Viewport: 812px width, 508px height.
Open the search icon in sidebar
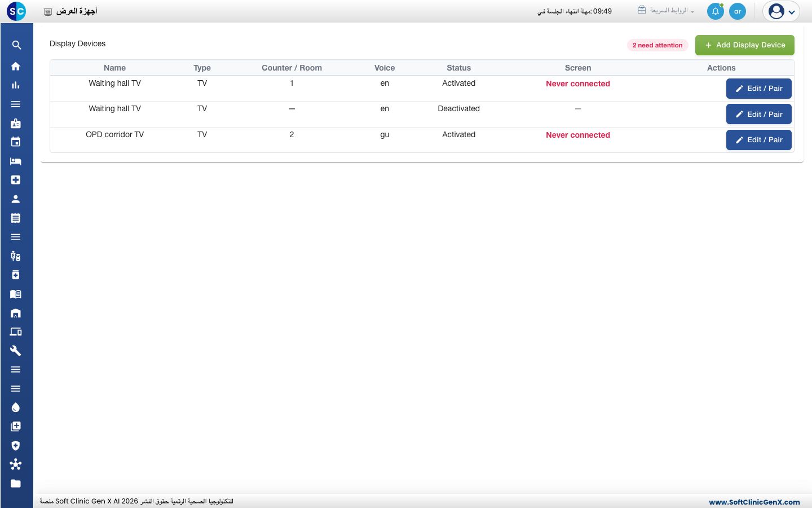pyautogui.click(x=16, y=45)
